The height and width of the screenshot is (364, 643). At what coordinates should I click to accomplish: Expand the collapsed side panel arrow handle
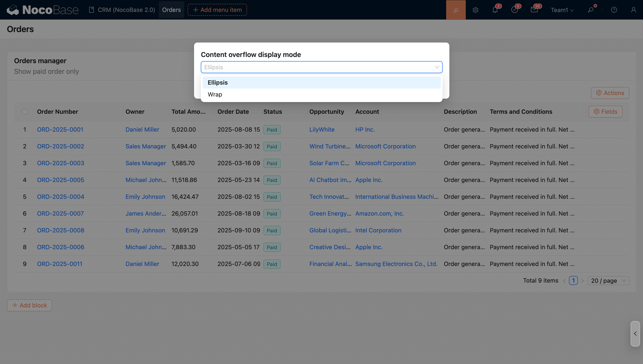pos(635,334)
